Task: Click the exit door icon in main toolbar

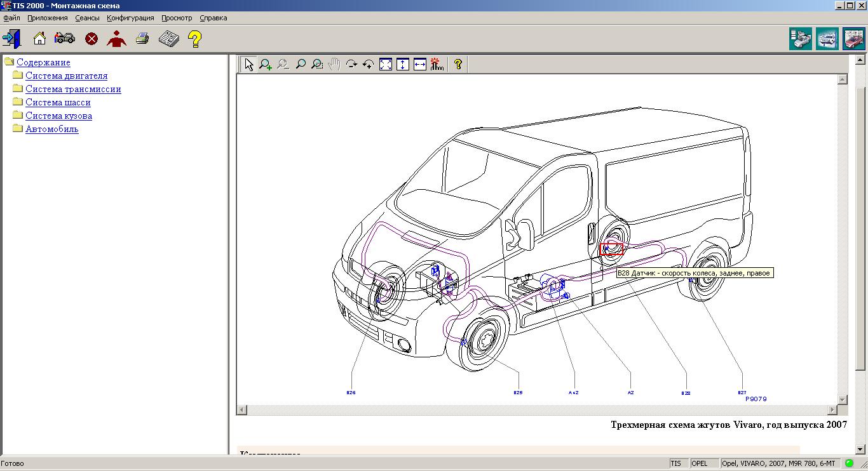Action: (11, 39)
